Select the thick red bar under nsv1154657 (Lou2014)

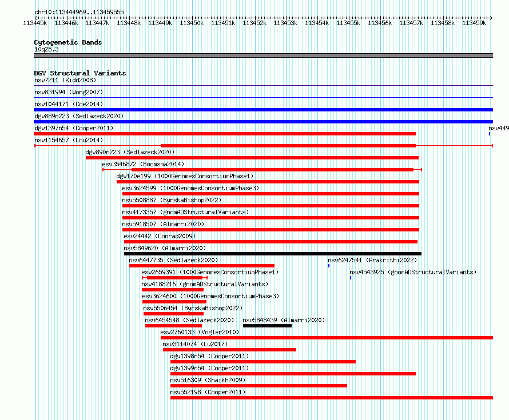click(288, 146)
